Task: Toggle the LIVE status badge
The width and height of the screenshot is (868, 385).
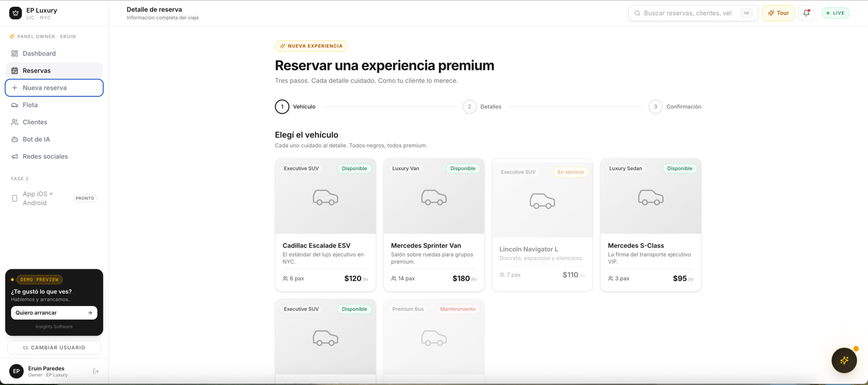Action: point(835,13)
